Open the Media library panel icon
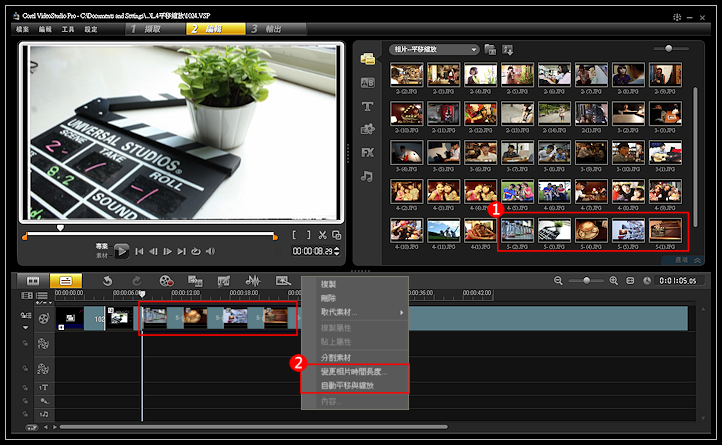 [367, 59]
